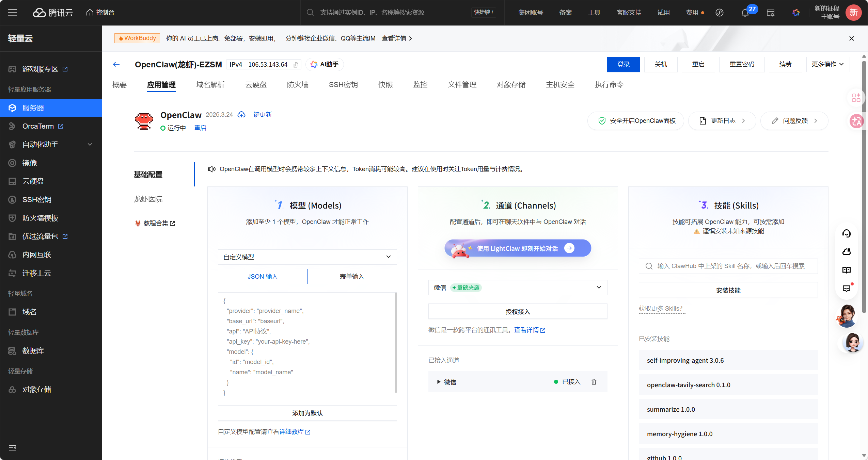Screen dimensions: 868x460
Task: Click the 授权接入 button
Action: click(x=518, y=312)
